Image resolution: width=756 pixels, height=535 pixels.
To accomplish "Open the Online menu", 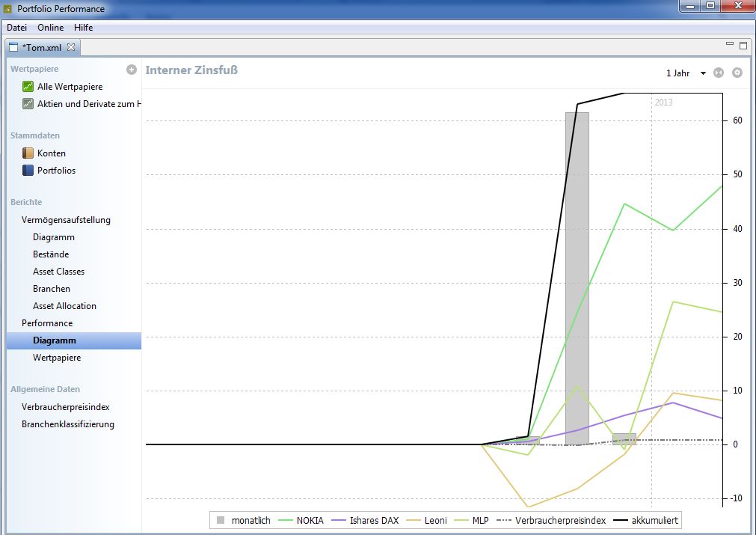I will [x=51, y=28].
